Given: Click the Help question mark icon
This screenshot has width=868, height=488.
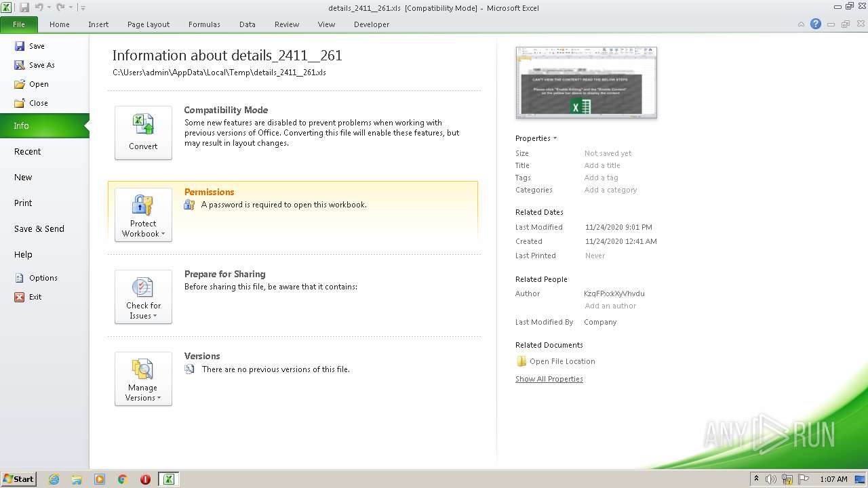Looking at the screenshot, I should coord(816,24).
